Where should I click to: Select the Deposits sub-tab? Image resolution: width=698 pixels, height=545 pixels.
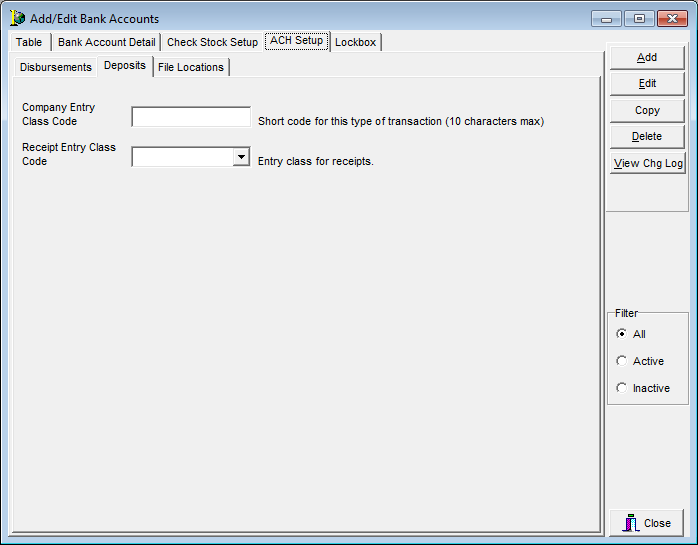(125, 66)
